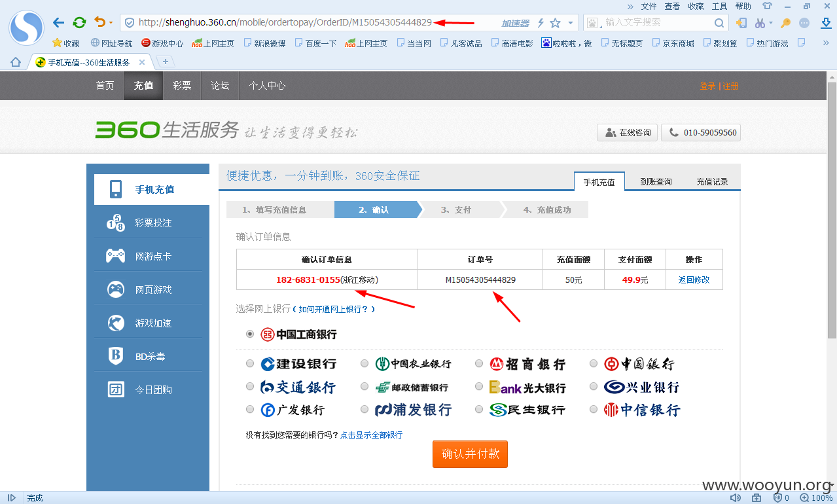Click 首页 in the site navigation

pos(105,86)
